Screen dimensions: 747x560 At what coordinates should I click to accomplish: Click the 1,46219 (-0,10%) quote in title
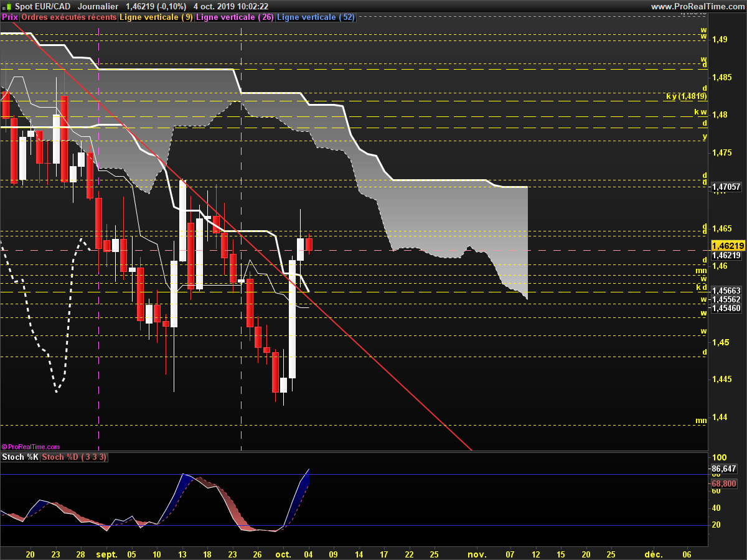(155, 6)
